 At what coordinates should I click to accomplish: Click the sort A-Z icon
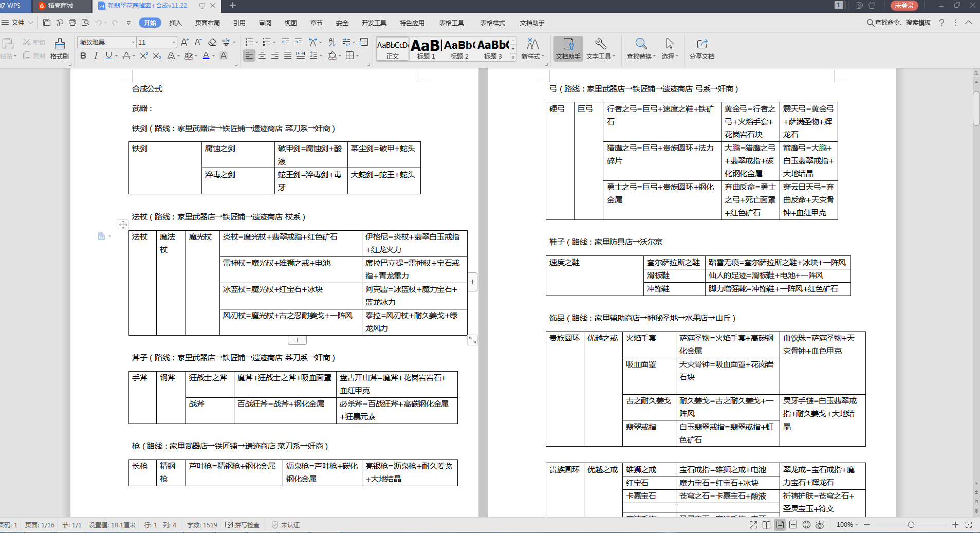pos(332,42)
